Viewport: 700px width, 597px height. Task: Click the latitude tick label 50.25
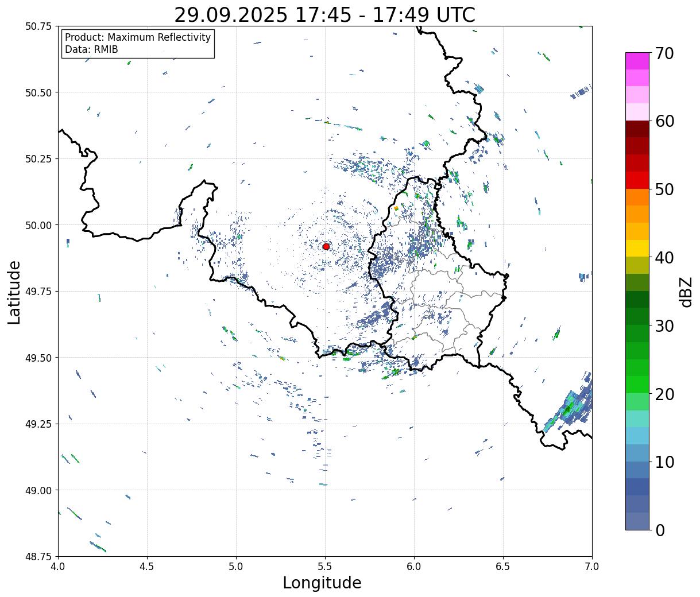point(38,159)
